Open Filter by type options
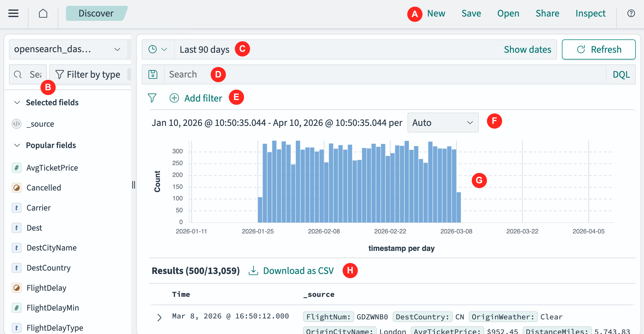 tap(88, 74)
